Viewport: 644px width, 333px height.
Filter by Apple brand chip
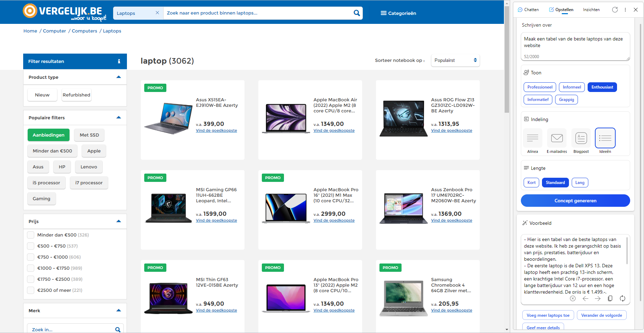(94, 151)
